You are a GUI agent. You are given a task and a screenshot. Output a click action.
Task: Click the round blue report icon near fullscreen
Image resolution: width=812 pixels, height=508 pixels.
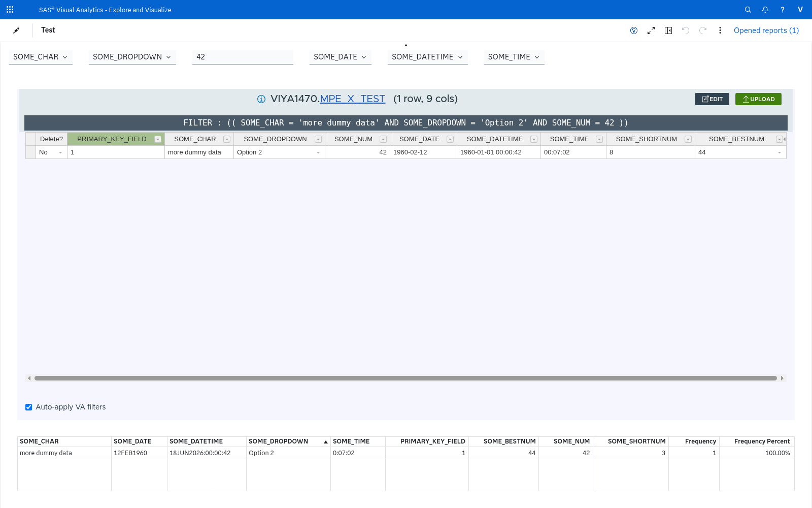pos(634,30)
